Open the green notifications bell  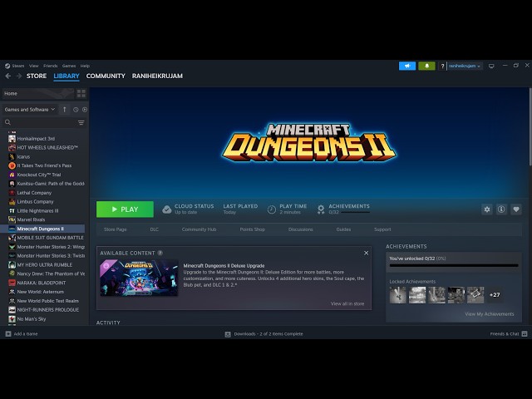click(x=426, y=66)
